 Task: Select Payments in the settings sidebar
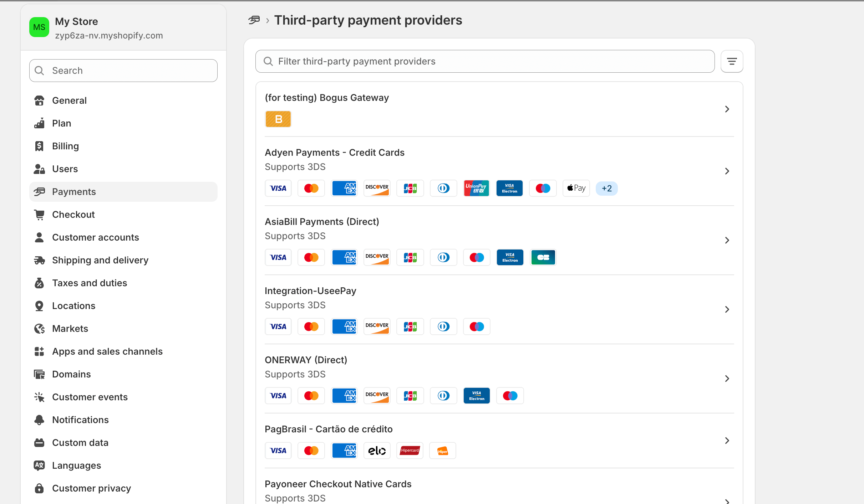pyautogui.click(x=123, y=192)
